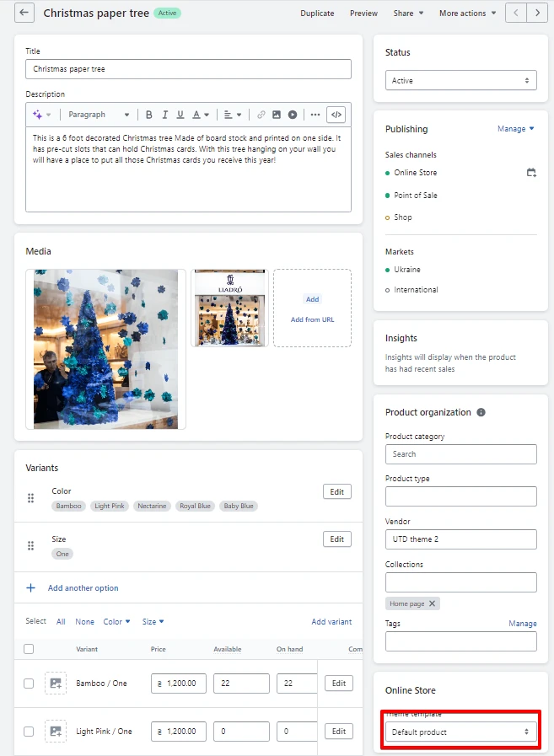The height and width of the screenshot is (756, 554).
Task: Open the Size select filter dropdown
Action: coord(153,622)
